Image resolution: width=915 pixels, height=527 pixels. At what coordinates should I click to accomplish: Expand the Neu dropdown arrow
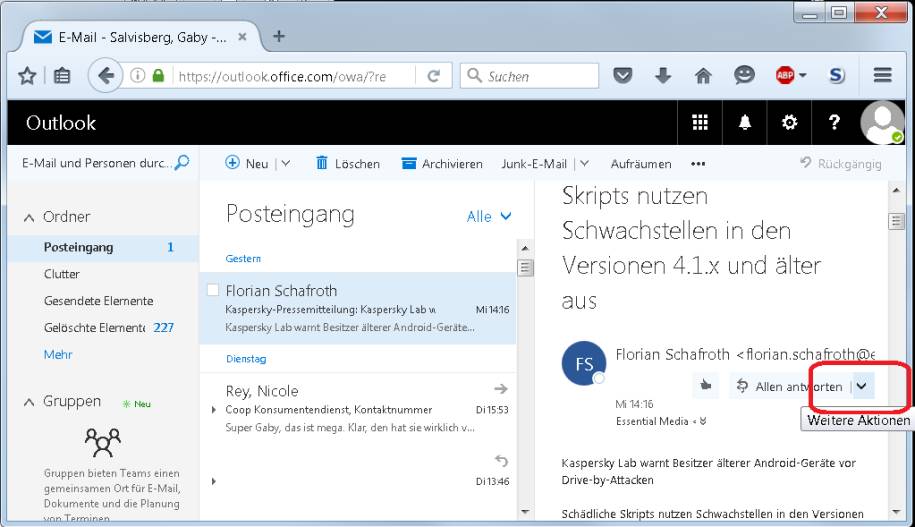[285, 163]
